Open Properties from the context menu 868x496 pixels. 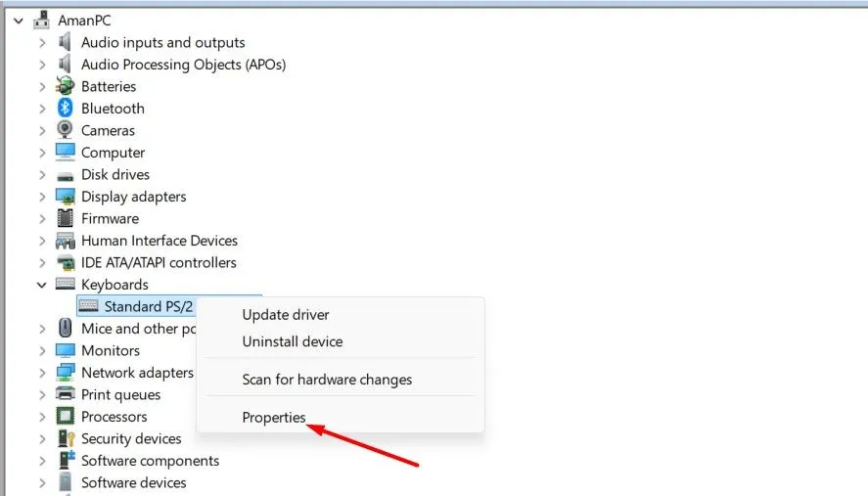pos(274,417)
